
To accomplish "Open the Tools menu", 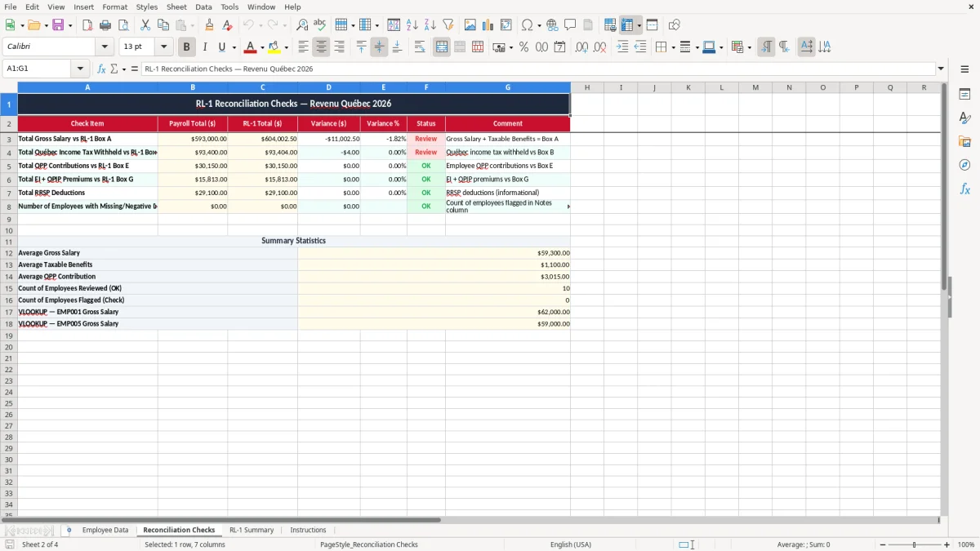I will (x=229, y=7).
